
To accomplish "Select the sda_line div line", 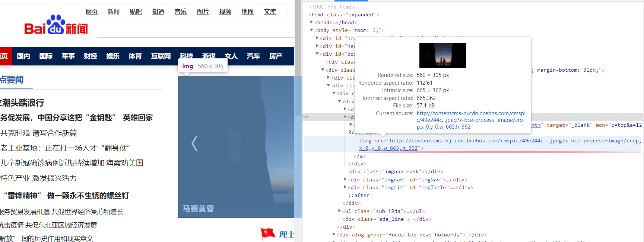I will click(x=387, y=219).
